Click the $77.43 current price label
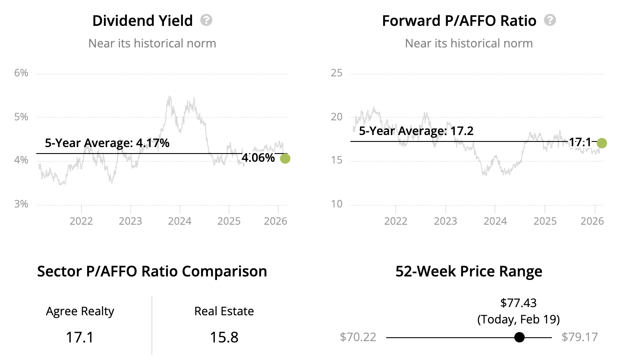This screenshot has height=364, width=617. [518, 303]
